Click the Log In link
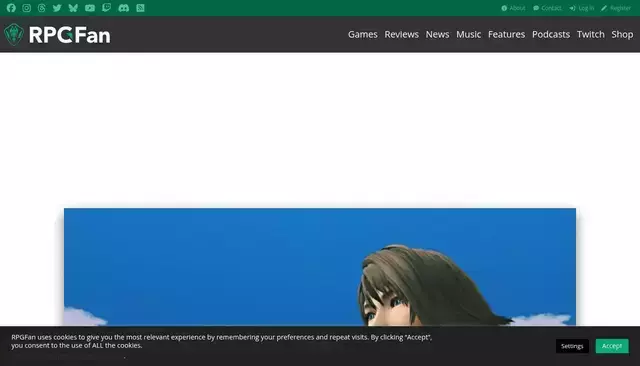This screenshot has width=640, height=366. click(x=582, y=8)
